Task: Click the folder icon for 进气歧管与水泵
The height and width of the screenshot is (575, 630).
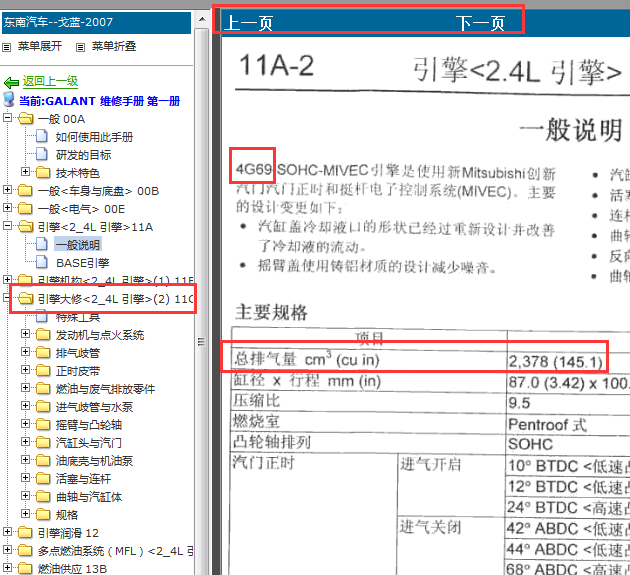Action: click(43, 406)
